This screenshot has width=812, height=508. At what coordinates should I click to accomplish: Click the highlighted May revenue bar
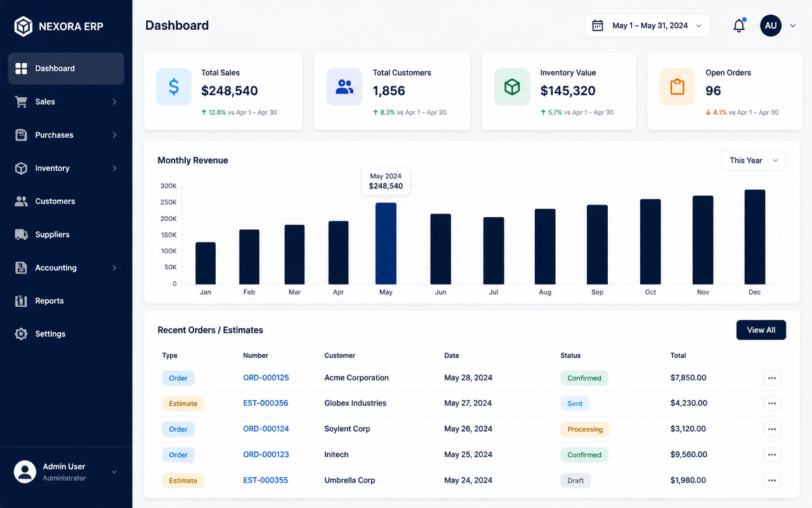click(x=386, y=243)
